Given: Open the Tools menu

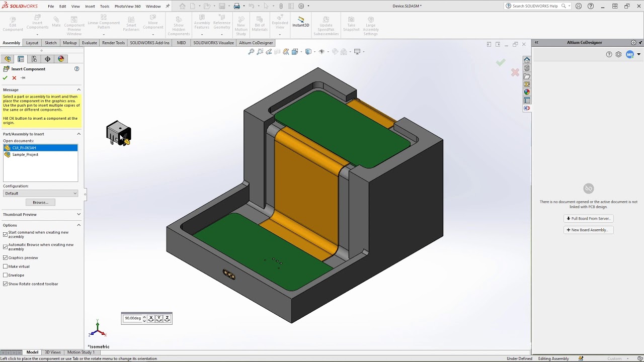Looking at the screenshot, I should point(105,7).
